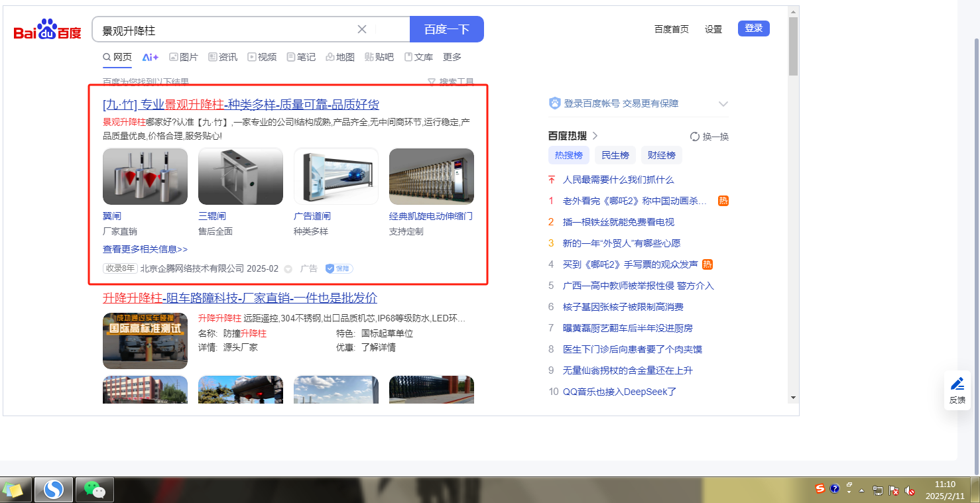Clear the search box with the X icon
This screenshot has height=503, width=980.
(362, 29)
